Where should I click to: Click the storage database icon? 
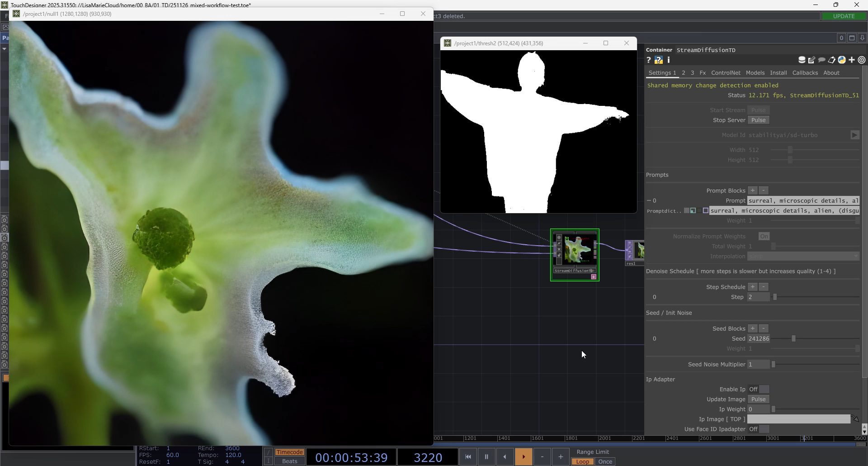click(x=802, y=60)
